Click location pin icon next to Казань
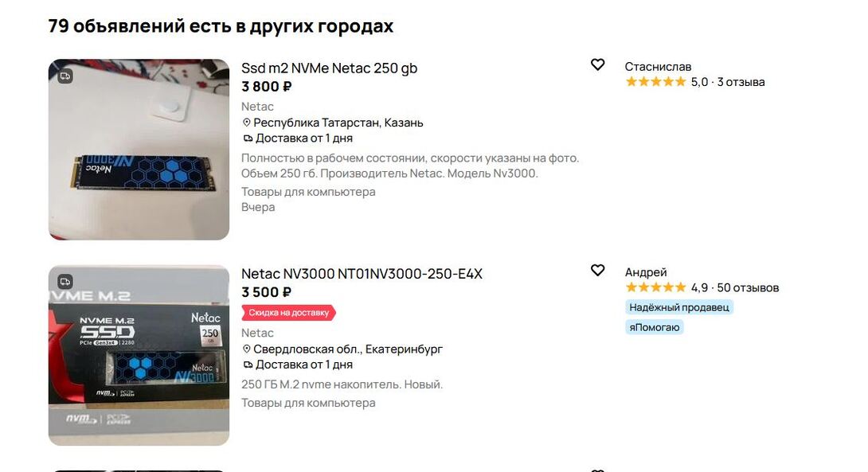The height and width of the screenshot is (472, 868). pos(247,123)
